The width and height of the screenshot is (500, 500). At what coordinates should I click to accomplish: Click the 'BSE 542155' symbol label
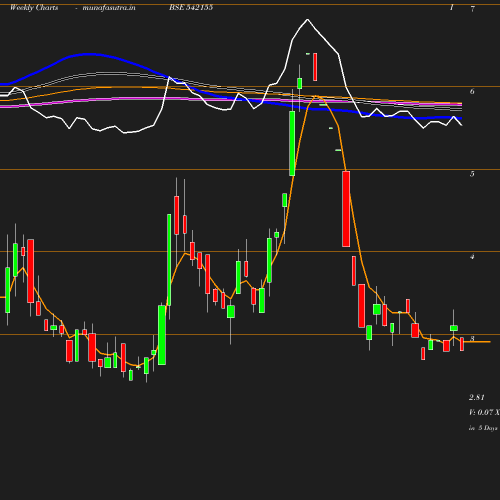191,7
